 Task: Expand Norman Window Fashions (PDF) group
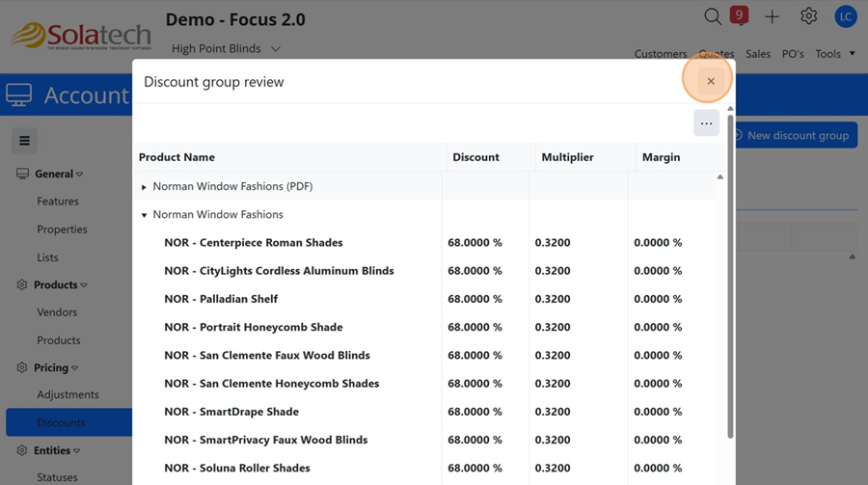pos(145,187)
